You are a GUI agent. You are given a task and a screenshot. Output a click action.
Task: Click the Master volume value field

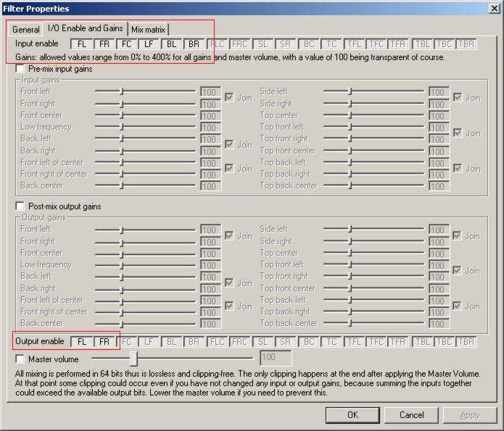[x=275, y=358]
